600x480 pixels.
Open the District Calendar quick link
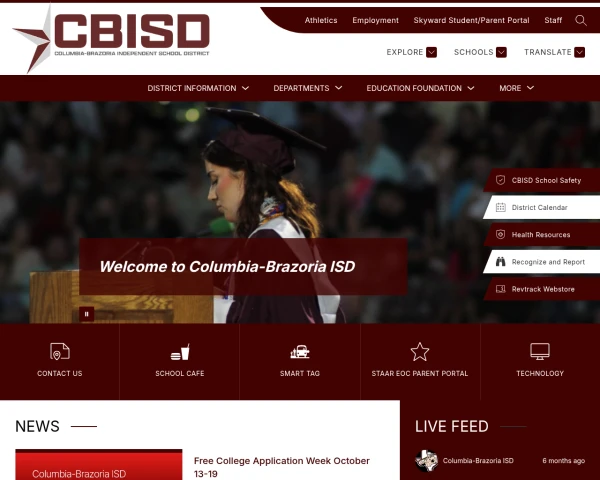point(542,207)
